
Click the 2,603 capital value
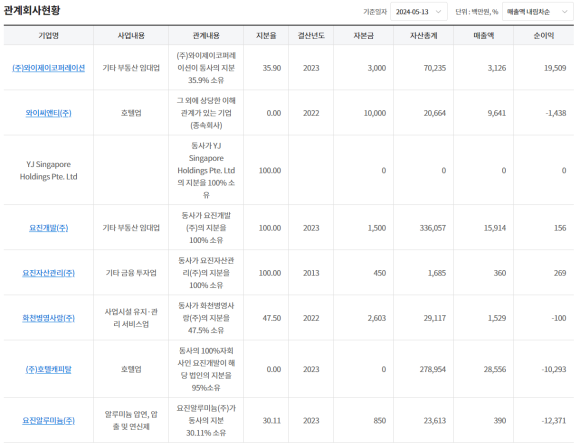pyautogui.click(x=377, y=318)
